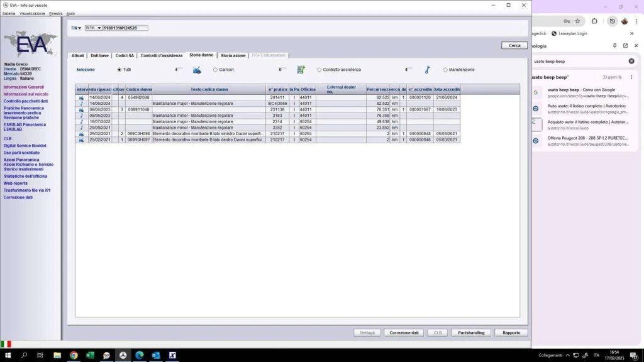Select the Gar/corr. radio button

tap(215, 70)
